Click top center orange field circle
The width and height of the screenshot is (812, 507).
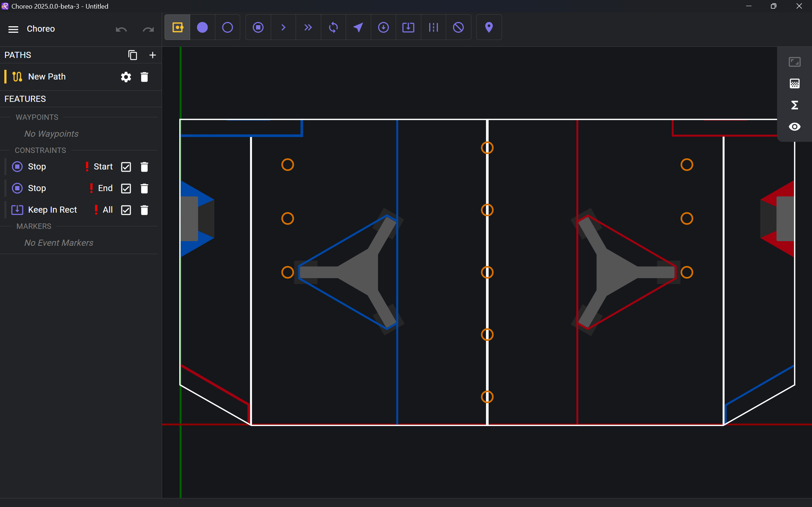[487, 148]
